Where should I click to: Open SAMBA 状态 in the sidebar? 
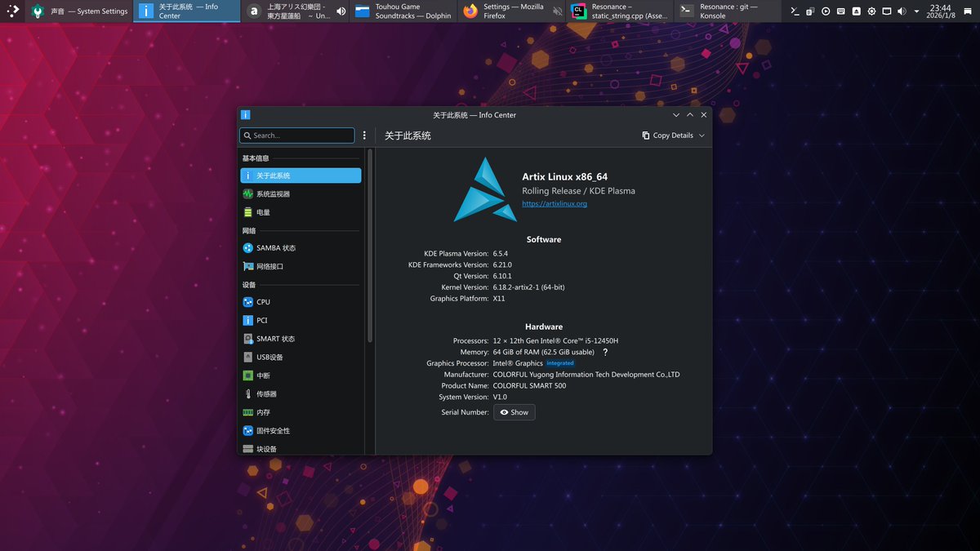point(301,248)
